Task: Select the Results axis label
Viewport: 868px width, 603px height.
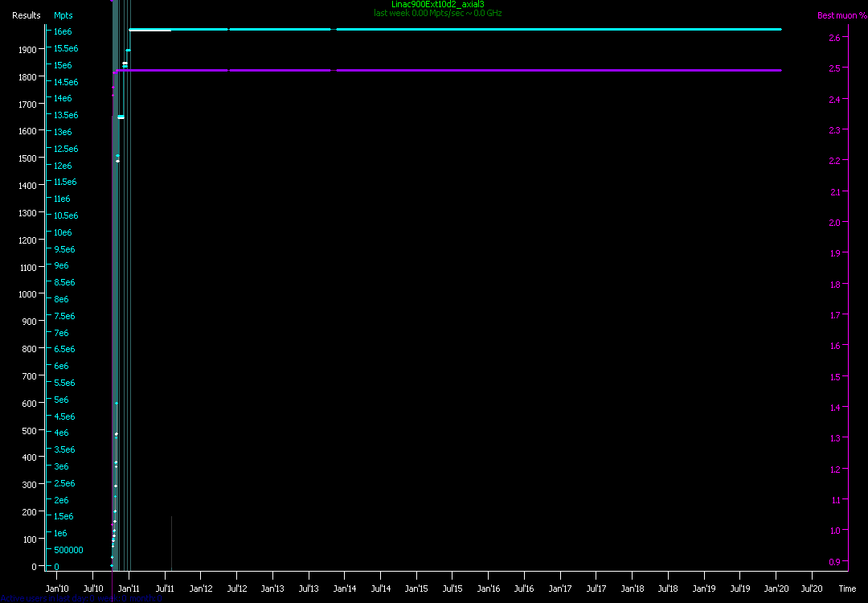Action: point(27,15)
